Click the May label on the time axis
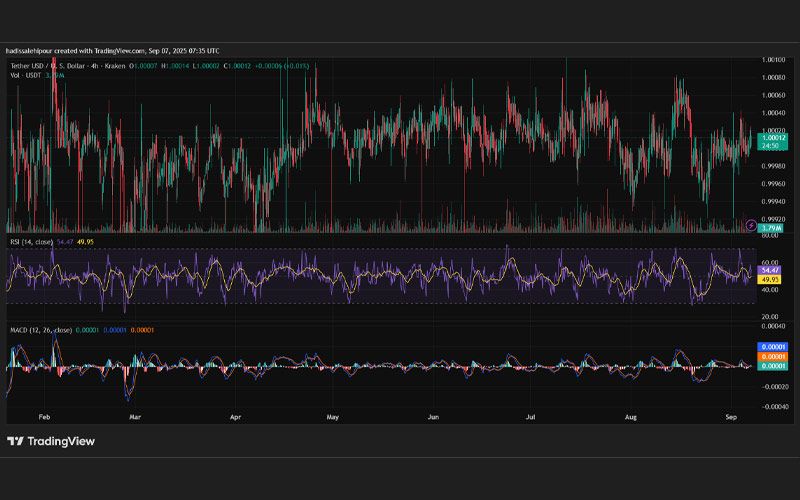The width and height of the screenshot is (800, 500). [333, 417]
